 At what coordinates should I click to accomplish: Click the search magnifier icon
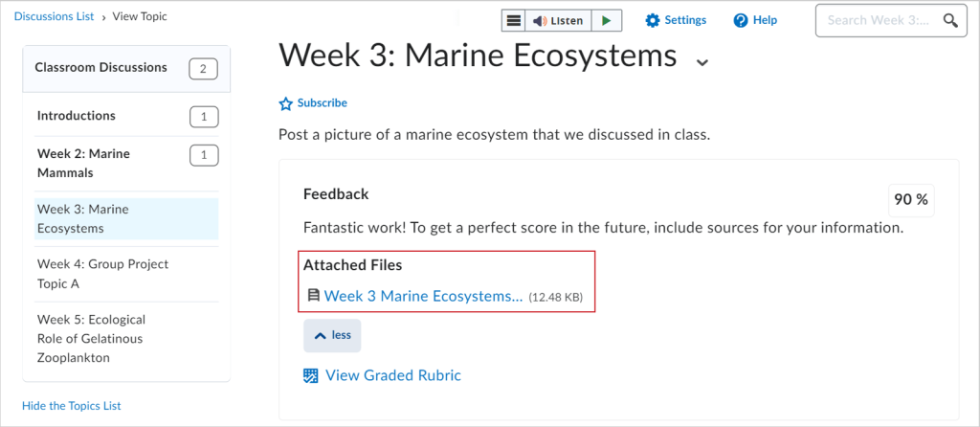click(949, 20)
